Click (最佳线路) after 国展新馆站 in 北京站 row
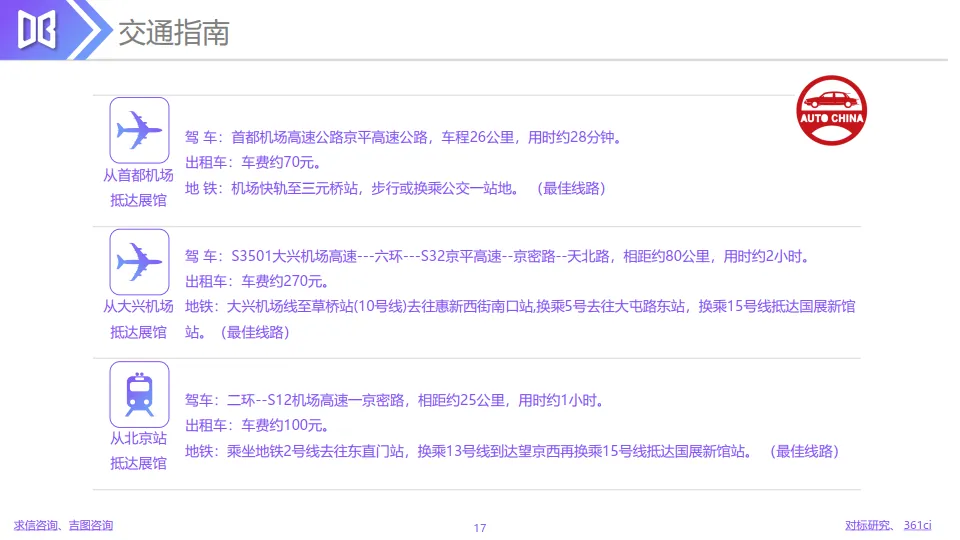Viewport: 960px width, 540px height. click(x=804, y=452)
